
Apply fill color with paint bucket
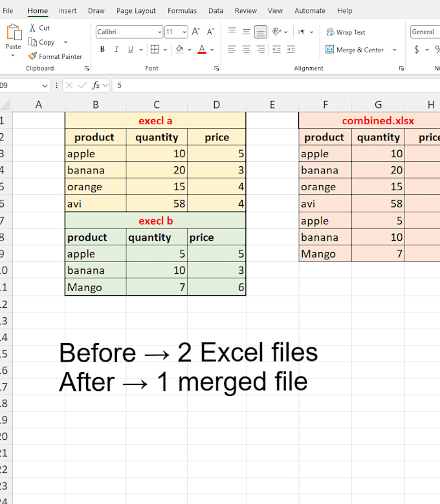(x=179, y=49)
